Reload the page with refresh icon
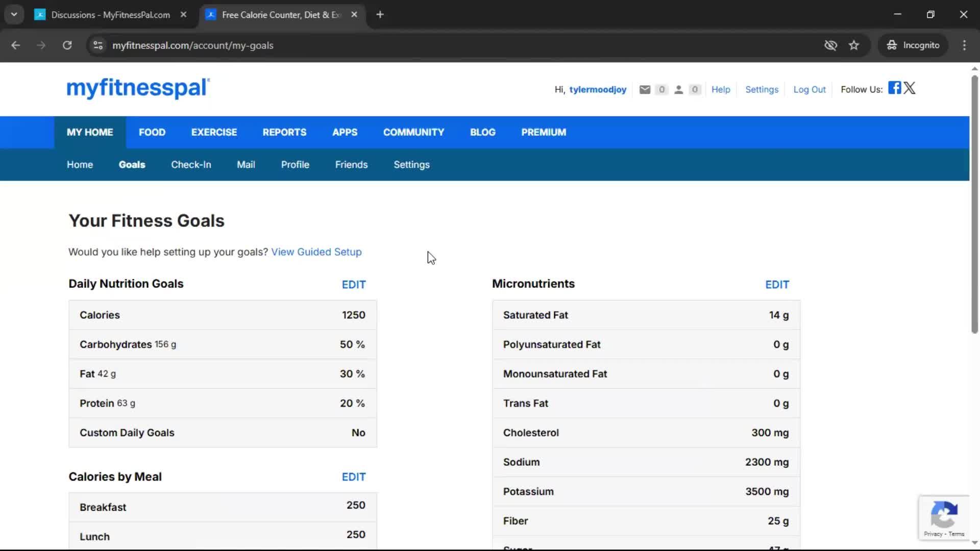This screenshot has height=551, width=980. tap(67, 45)
